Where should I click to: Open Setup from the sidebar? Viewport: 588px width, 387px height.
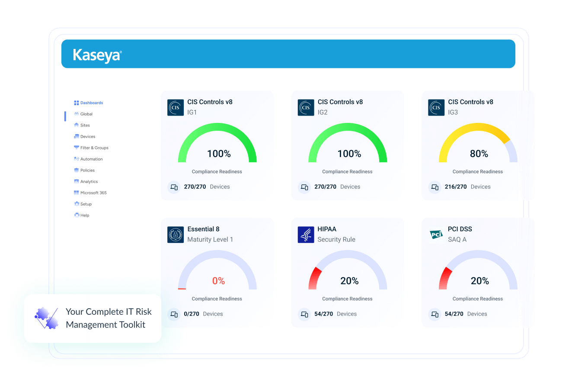click(83, 204)
